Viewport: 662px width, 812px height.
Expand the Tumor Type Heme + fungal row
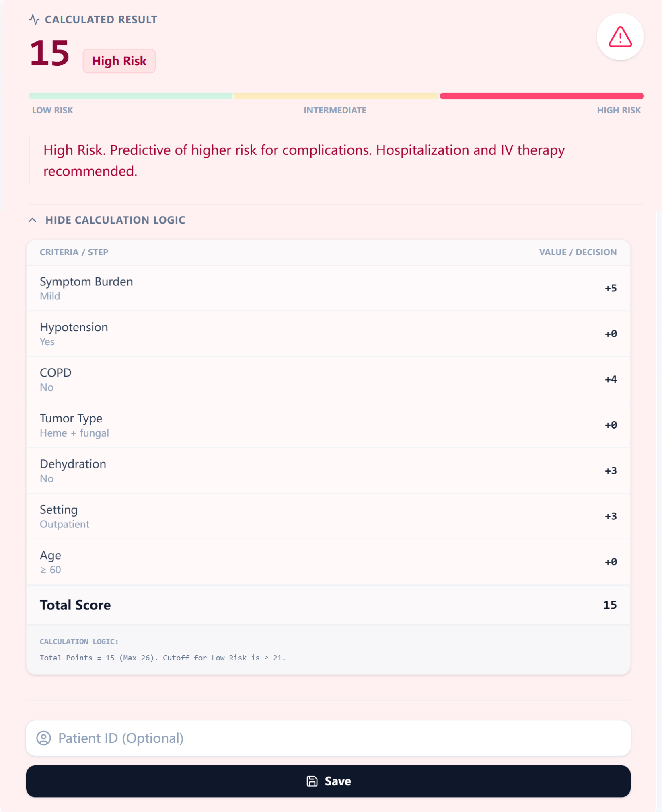(329, 425)
